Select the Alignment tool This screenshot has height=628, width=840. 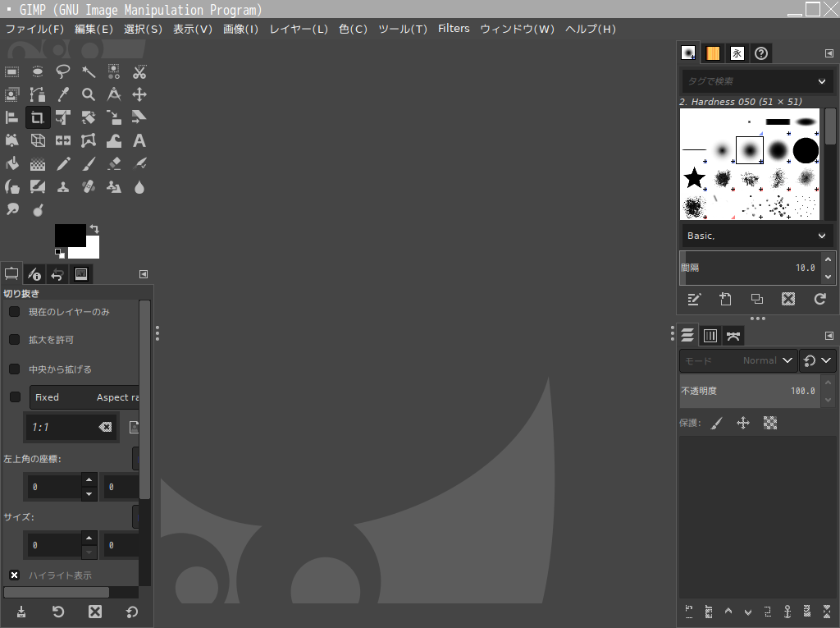[11, 117]
